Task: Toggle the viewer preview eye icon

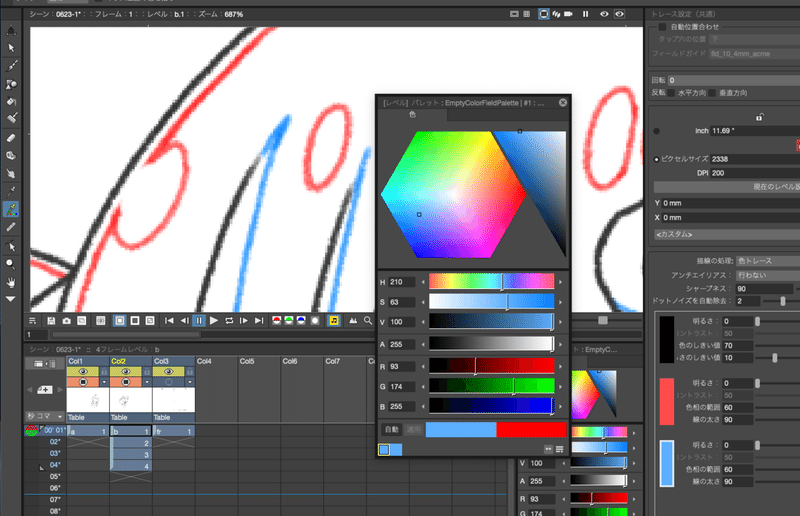Action: [x=604, y=14]
